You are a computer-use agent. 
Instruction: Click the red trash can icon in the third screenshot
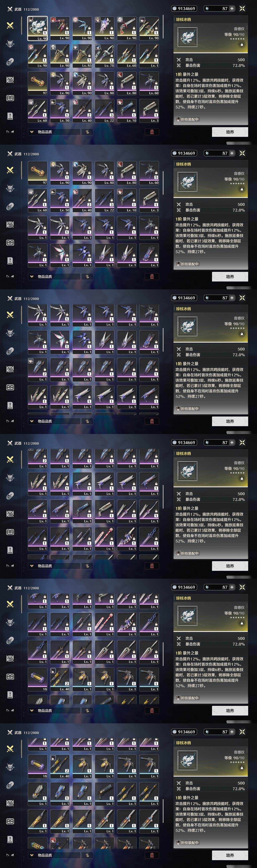[152, 421]
